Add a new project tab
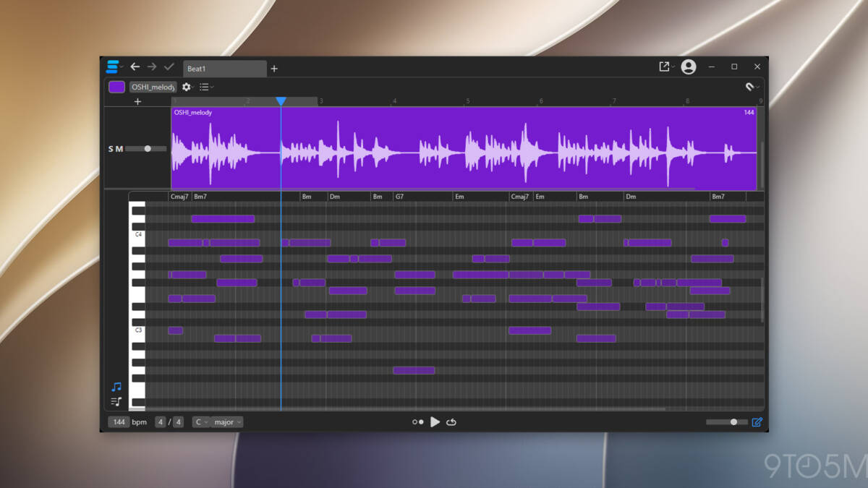 click(x=274, y=69)
